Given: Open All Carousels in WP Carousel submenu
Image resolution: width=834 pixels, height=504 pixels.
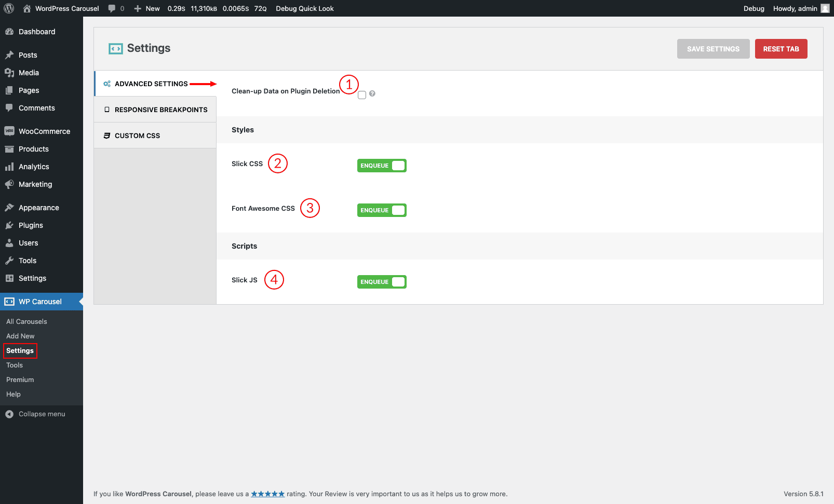Looking at the screenshot, I should (26, 322).
